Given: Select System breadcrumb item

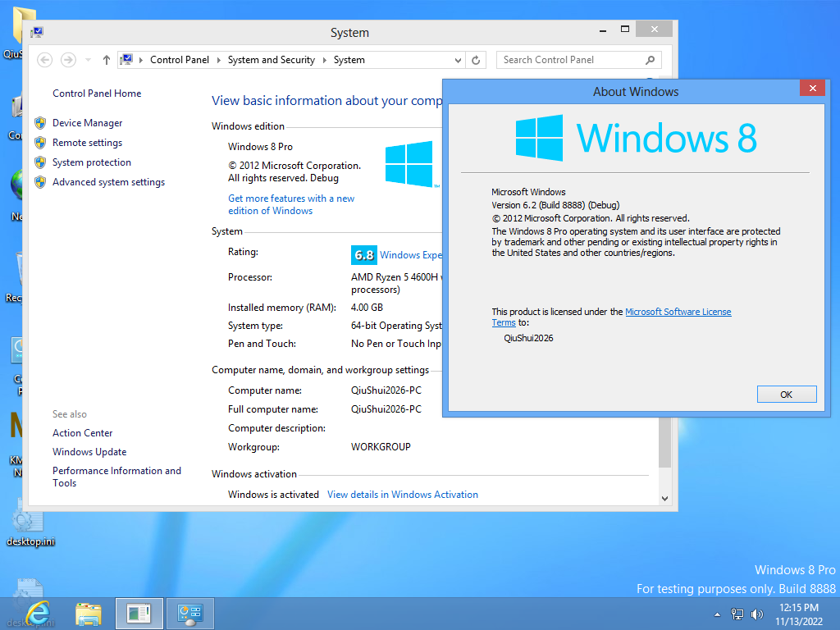Looking at the screenshot, I should tap(349, 60).
